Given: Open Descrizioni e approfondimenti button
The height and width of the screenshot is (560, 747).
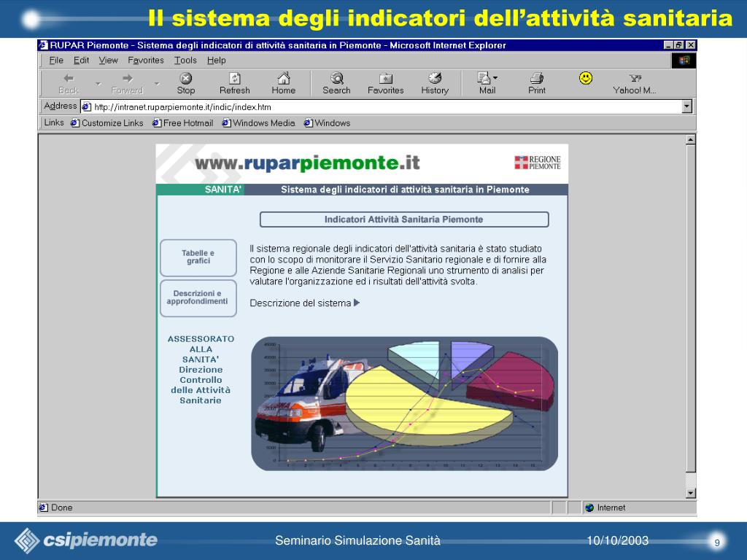Looking at the screenshot, I should [198, 297].
